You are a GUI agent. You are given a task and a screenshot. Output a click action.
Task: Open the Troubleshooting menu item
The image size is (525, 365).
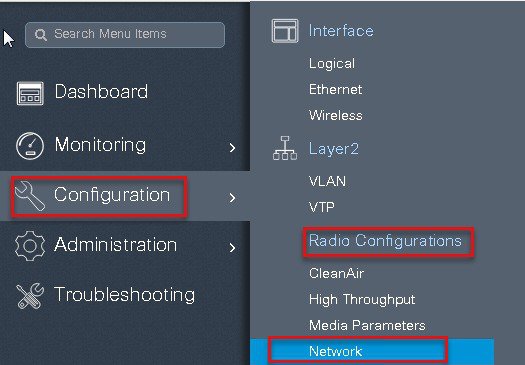coord(125,295)
